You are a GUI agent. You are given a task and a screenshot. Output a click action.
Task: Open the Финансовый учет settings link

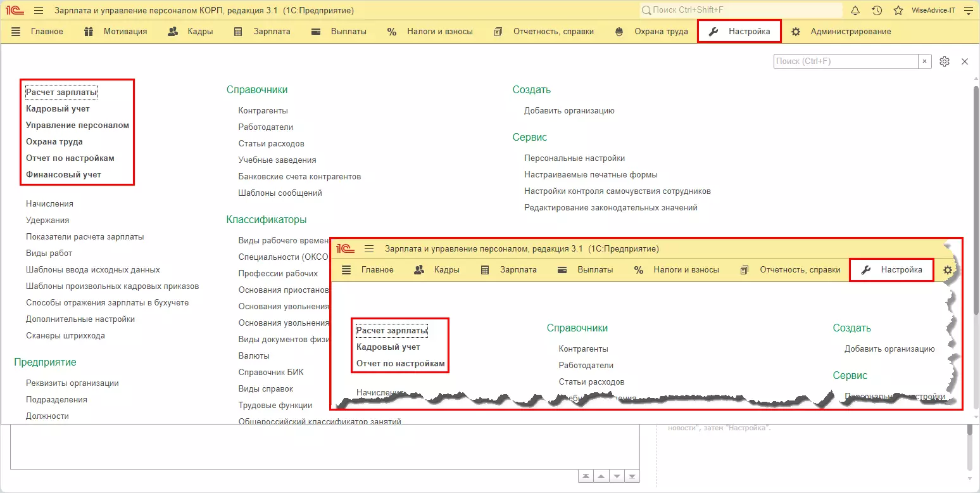click(63, 175)
